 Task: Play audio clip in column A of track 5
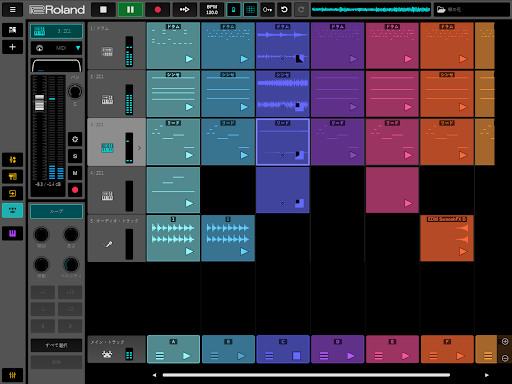189,251
